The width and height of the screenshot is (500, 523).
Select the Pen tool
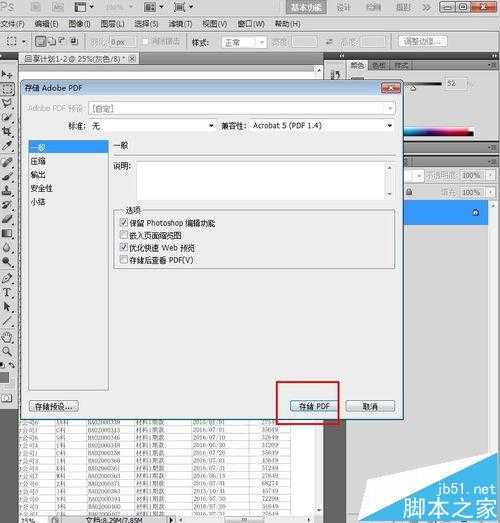tap(7, 278)
